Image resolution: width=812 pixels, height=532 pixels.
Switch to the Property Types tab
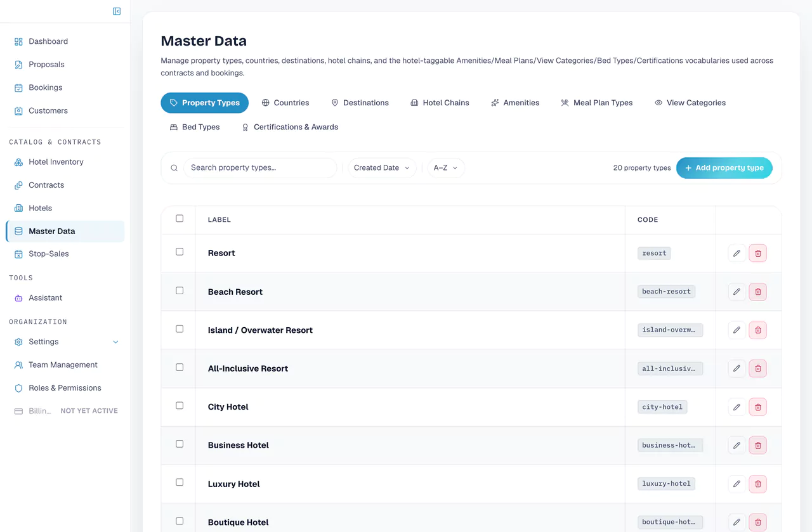204,103
